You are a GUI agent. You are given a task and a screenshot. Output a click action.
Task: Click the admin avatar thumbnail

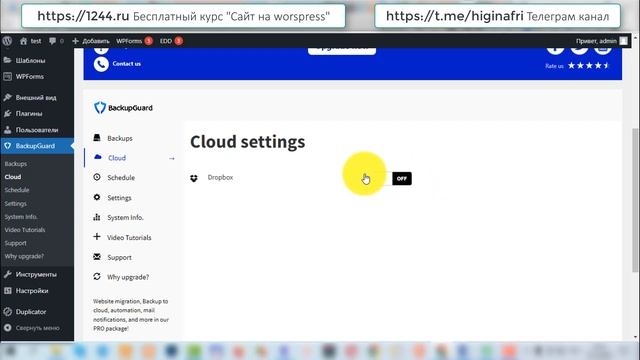click(x=623, y=41)
